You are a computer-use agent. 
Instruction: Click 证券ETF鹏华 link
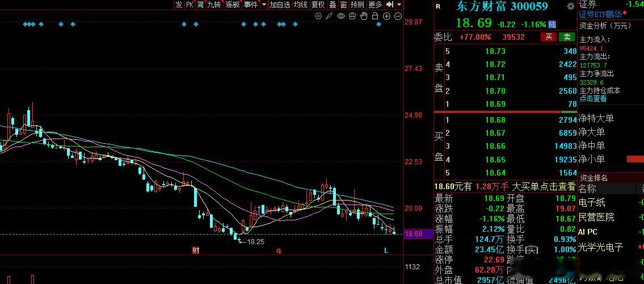tap(600, 14)
